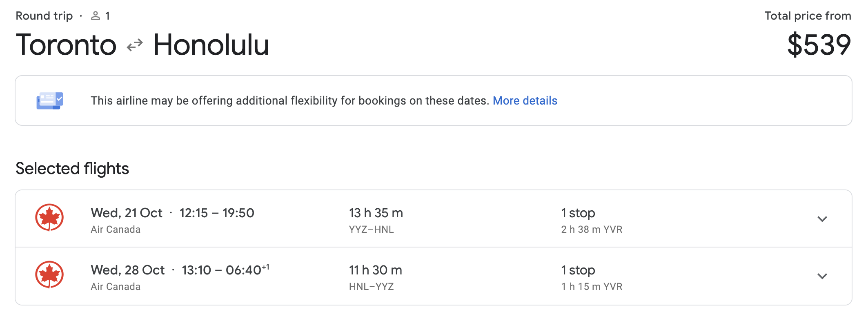Click the HNL–YYZ route label
The image size is (868, 321).
point(371,287)
